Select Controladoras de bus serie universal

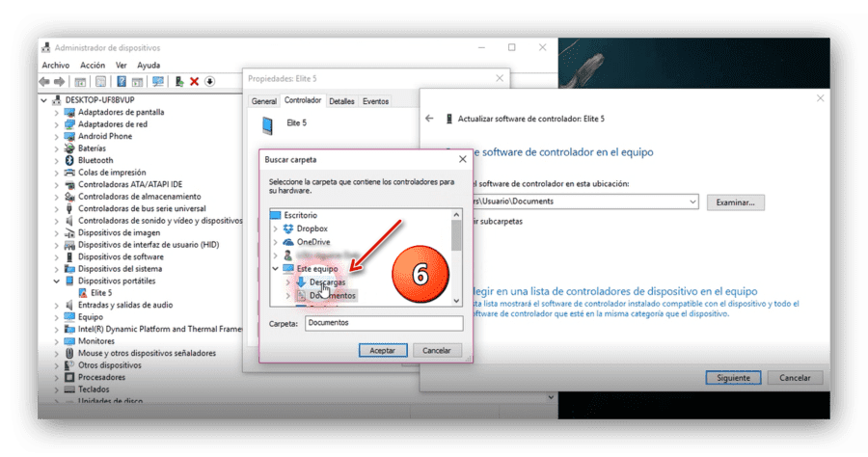coord(142,208)
